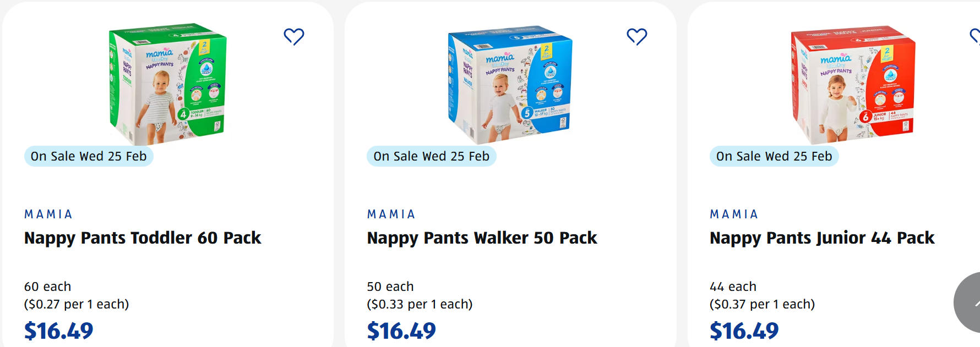Click MAMIA brand above Junior 44 Pack
980x347 pixels.
[734, 214]
